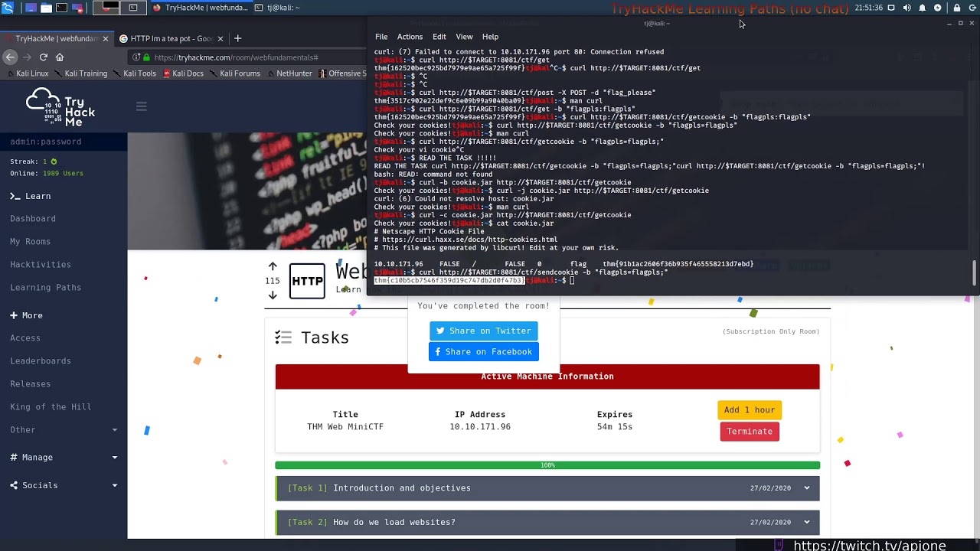Open the NetHunter bookmark
The width and height of the screenshot is (980, 551).
coord(289,73)
